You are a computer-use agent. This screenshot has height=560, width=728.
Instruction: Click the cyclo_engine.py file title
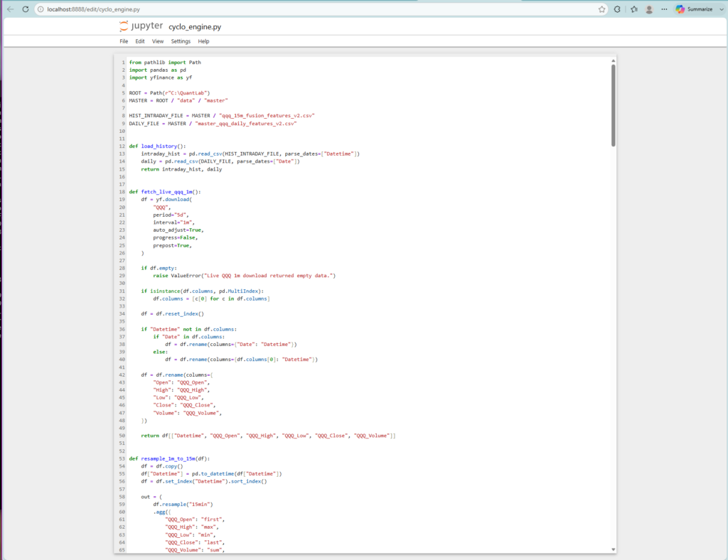(x=195, y=27)
